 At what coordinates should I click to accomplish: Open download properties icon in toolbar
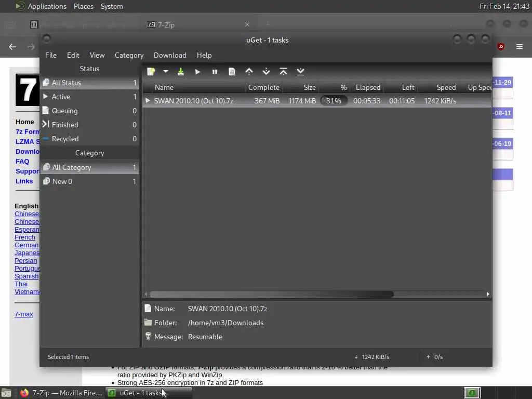pyautogui.click(x=232, y=72)
